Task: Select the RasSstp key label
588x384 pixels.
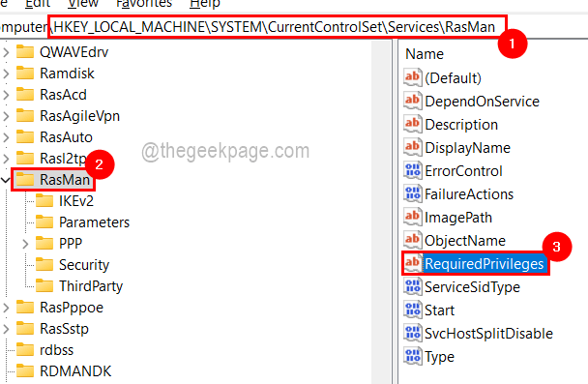Action: pyautogui.click(x=64, y=329)
